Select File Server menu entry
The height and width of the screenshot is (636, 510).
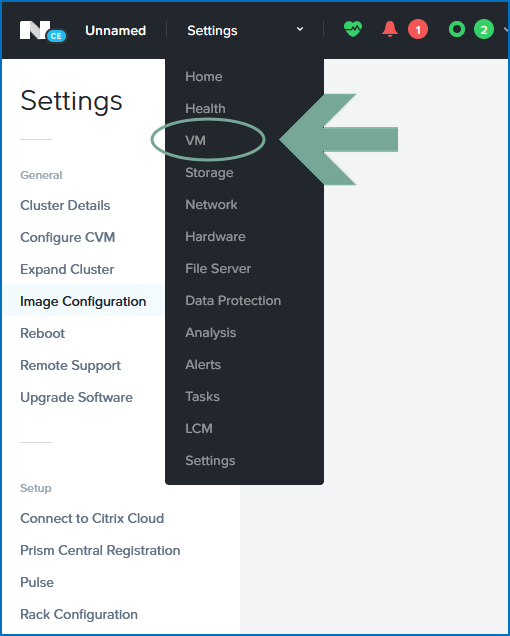[x=218, y=269]
